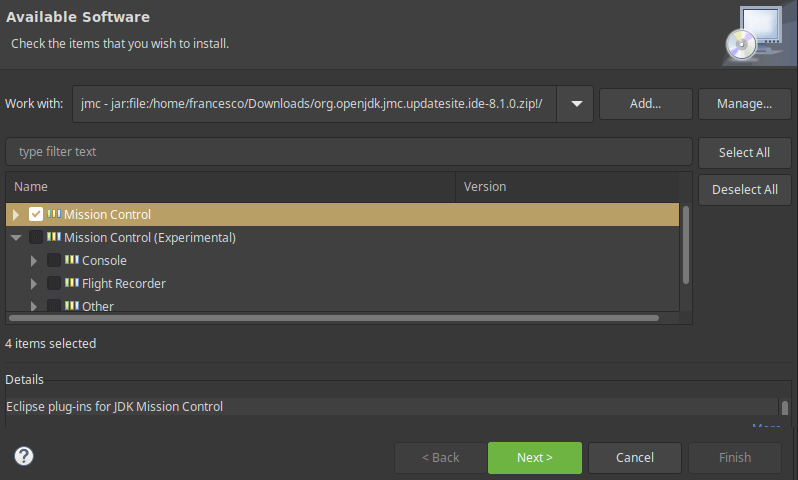Click the Manage... button
This screenshot has height=480, width=798.
(744, 104)
